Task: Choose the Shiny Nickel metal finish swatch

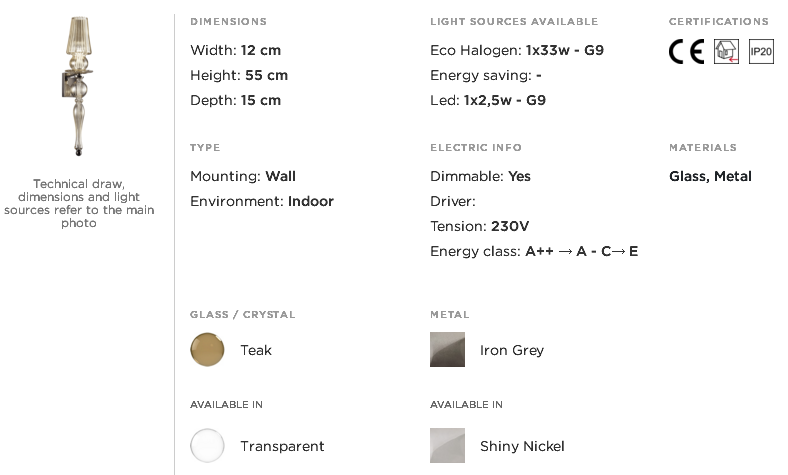Action: pyautogui.click(x=447, y=445)
